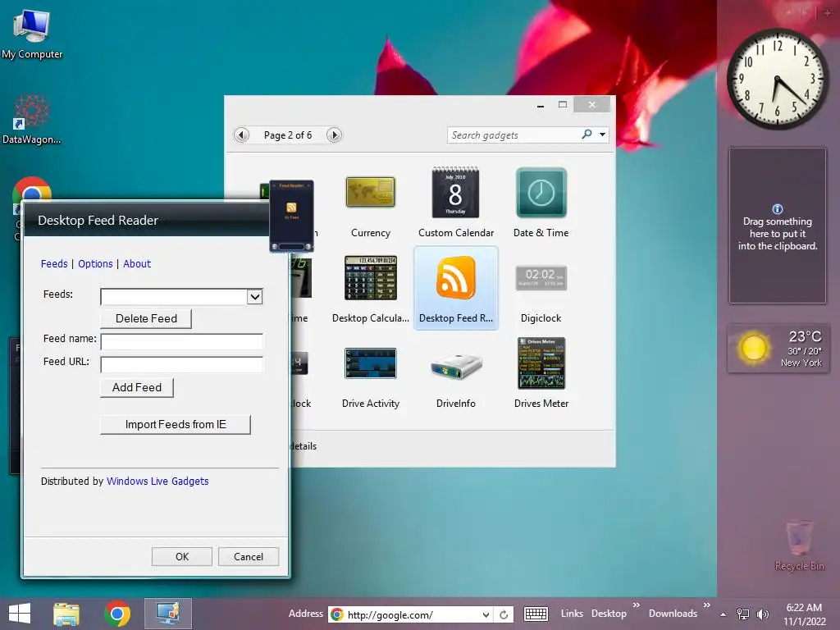Click the Desktop Feed Reader gadget icon

click(x=456, y=277)
